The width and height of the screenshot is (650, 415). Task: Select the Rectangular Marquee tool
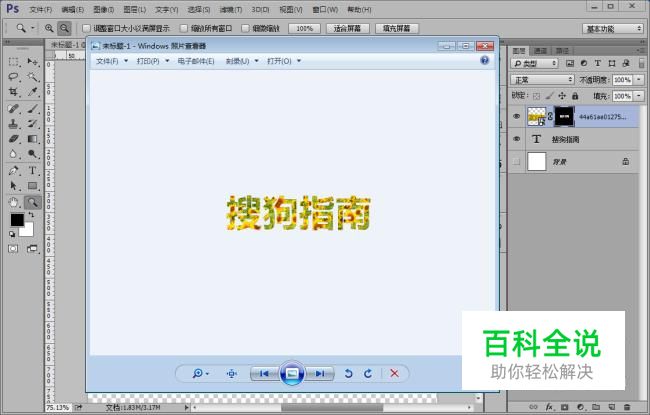(x=13, y=62)
